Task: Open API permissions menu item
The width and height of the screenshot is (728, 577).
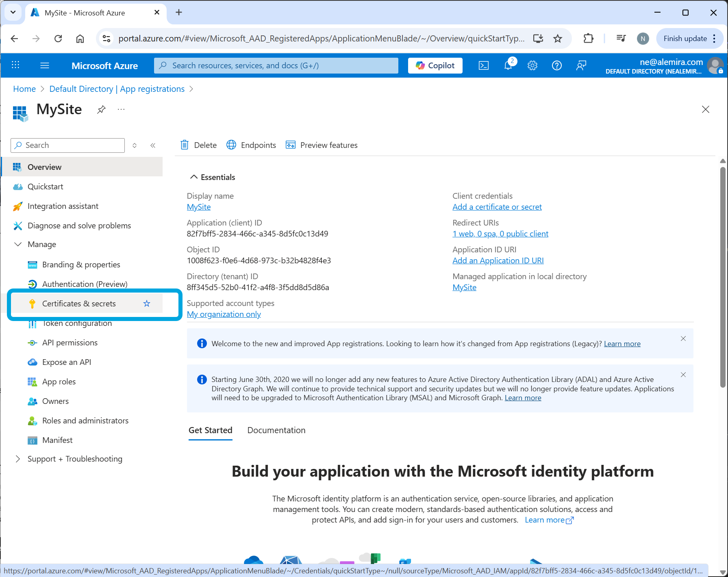Action: (x=70, y=343)
